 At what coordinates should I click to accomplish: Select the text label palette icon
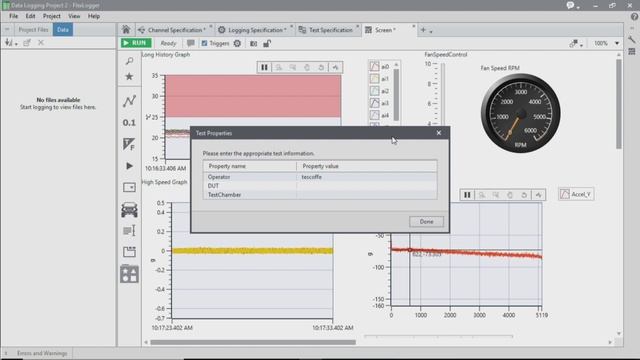pyautogui.click(x=129, y=231)
